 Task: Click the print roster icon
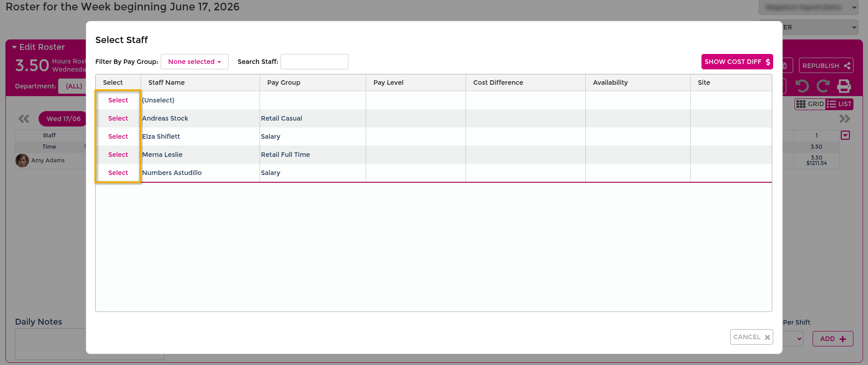tap(844, 86)
